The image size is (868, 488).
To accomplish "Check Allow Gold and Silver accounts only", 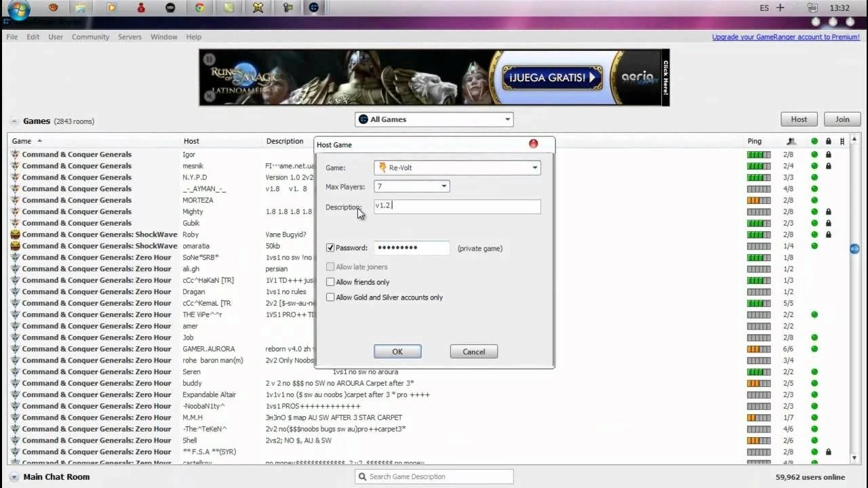I will click(330, 297).
